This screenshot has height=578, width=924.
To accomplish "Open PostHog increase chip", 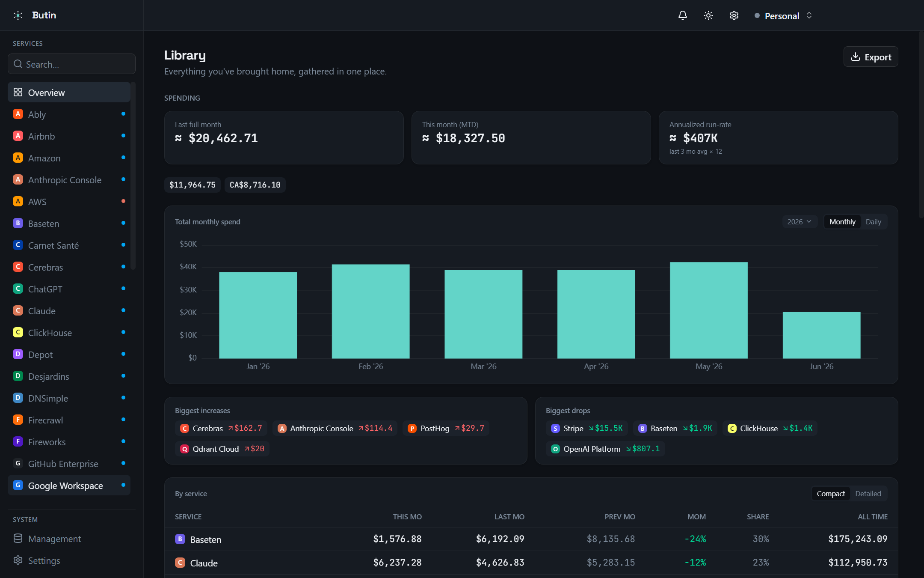I will [x=446, y=428].
